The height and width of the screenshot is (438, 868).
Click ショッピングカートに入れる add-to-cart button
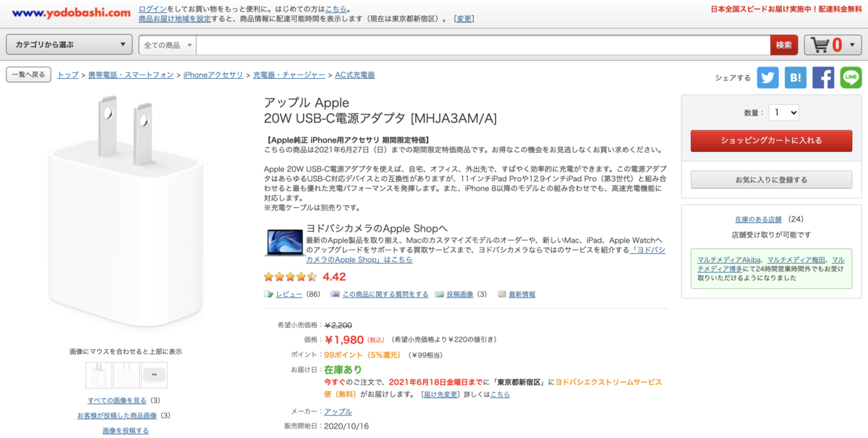pyautogui.click(x=771, y=140)
